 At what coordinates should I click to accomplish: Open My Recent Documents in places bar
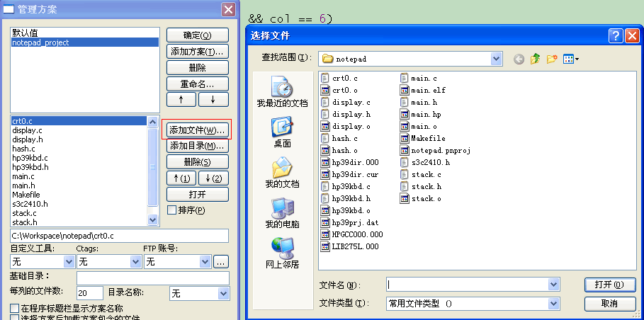tap(282, 91)
